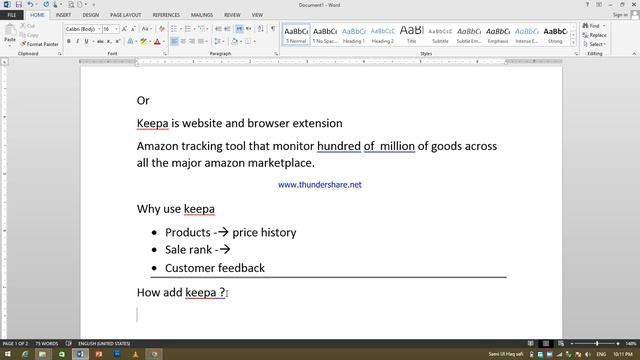Apply the Title style
The height and width of the screenshot is (360, 640).
[x=411, y=34]
